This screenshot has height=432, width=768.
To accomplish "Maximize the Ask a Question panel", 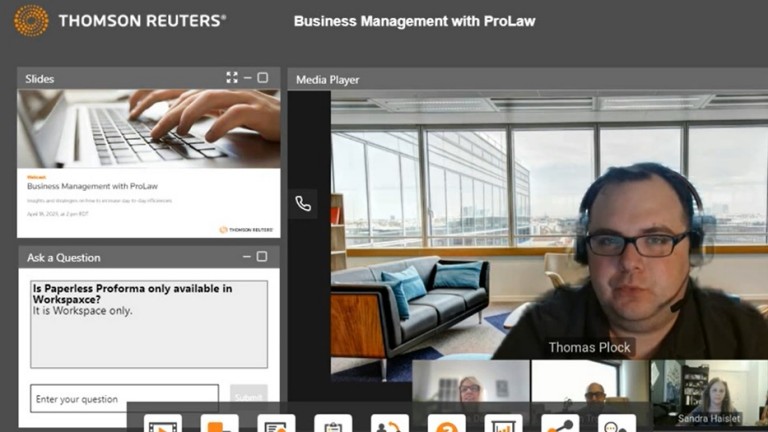I will coord(263,257).
